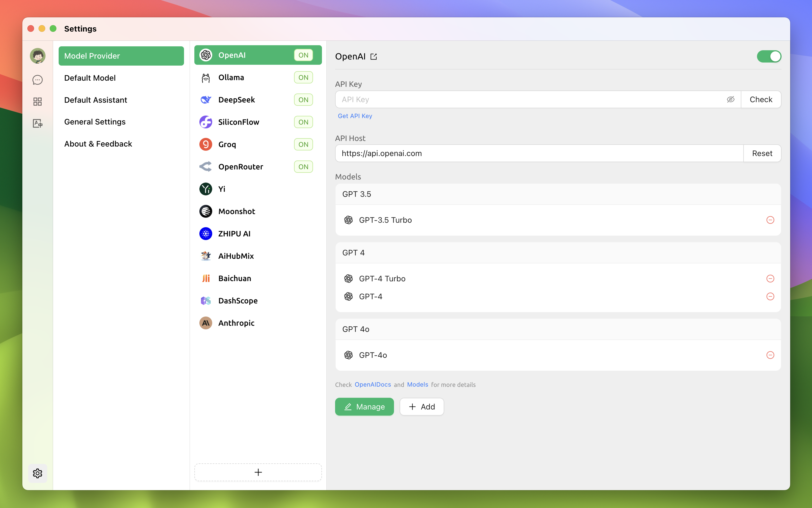Click the AiHubMix logo icon

tap(206, 256)
